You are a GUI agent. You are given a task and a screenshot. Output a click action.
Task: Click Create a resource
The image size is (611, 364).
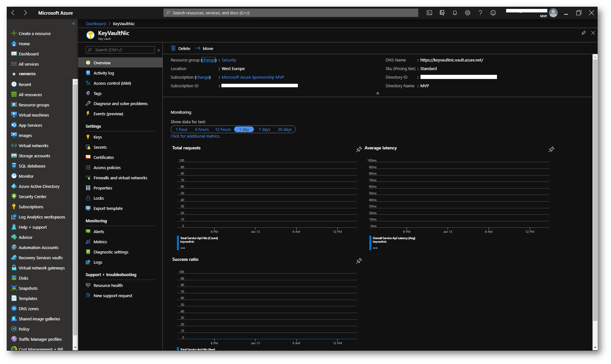[x=31, y=33]
